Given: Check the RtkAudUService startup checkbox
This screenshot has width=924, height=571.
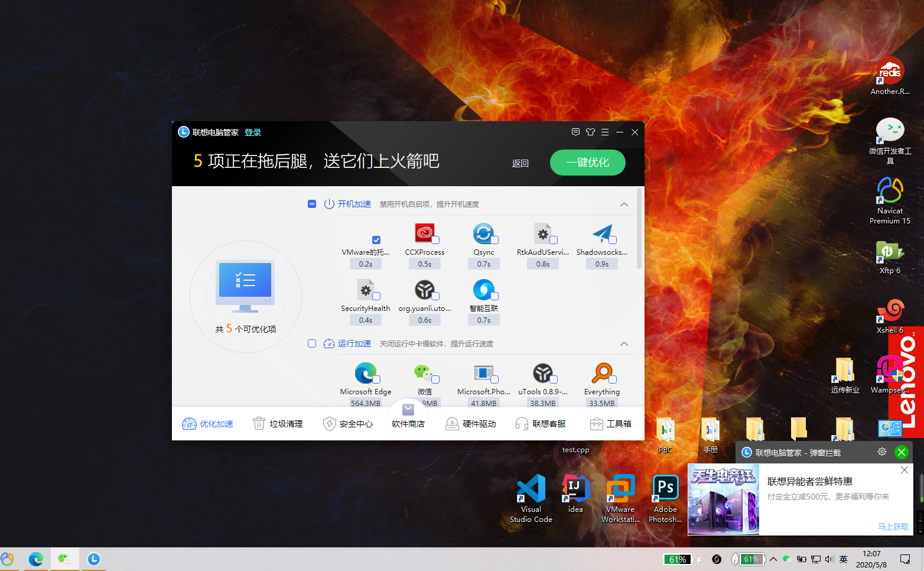Looking at the screenshot, I should pos(554,240).
